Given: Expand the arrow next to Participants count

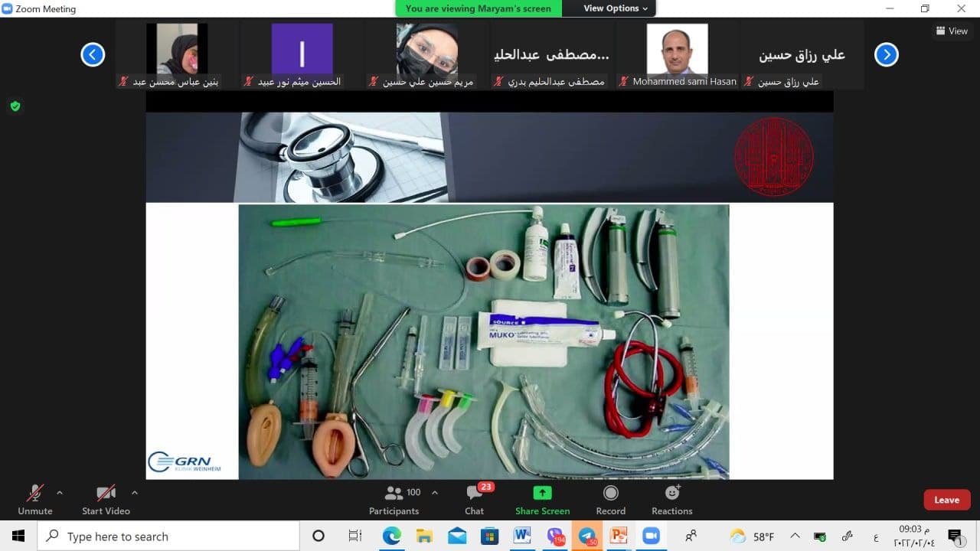Looking at the screenshot, I should pyautogui.click(x=435, y=493).
